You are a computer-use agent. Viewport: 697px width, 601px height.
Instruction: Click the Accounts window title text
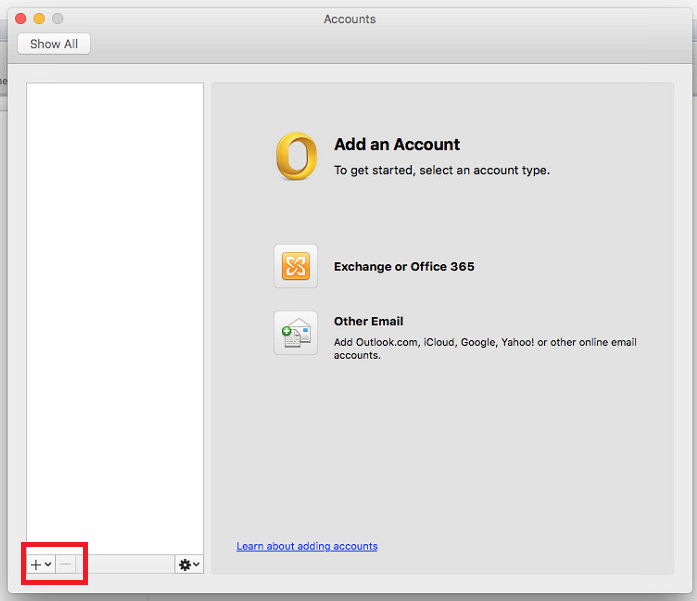pos(349,19)
